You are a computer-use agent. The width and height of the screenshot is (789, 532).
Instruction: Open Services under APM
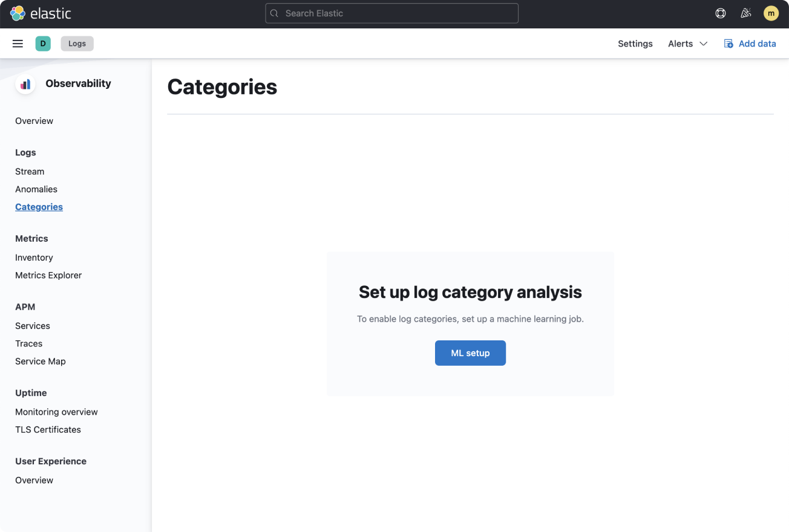tap(33, 325)
